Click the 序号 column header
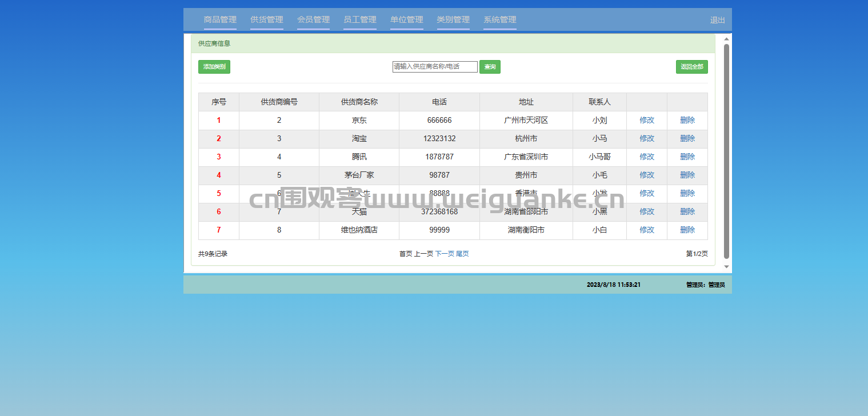This screenshot has height=416, width=868. (x=219, y=102)
